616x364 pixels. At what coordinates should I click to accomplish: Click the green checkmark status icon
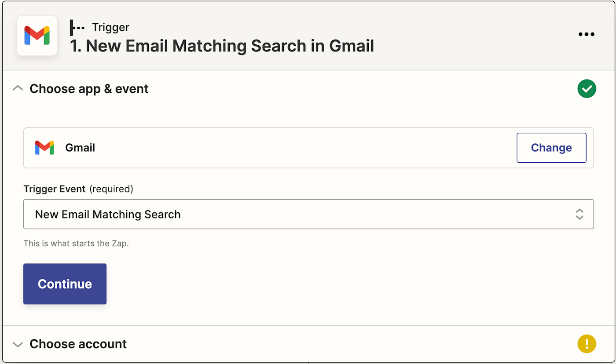point(587,89)
